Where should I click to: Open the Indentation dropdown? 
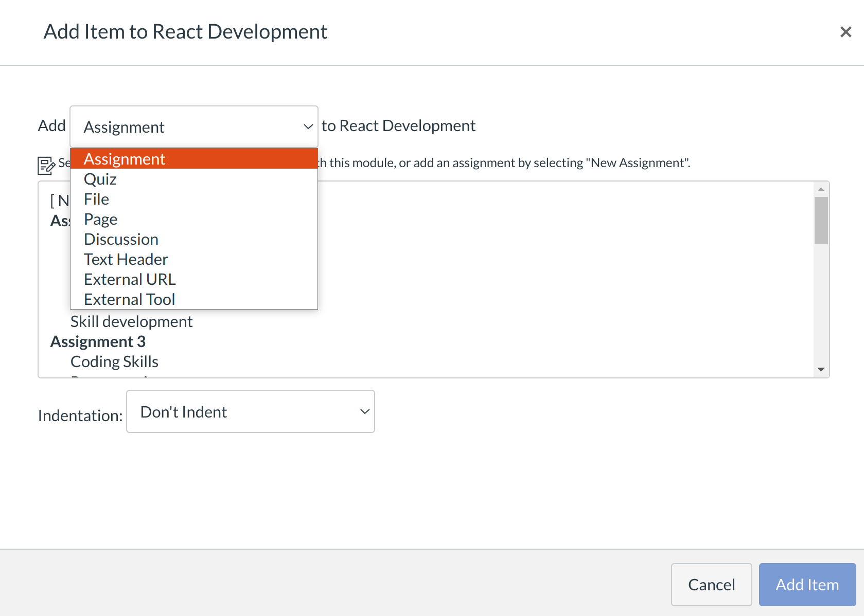point(250,411)
